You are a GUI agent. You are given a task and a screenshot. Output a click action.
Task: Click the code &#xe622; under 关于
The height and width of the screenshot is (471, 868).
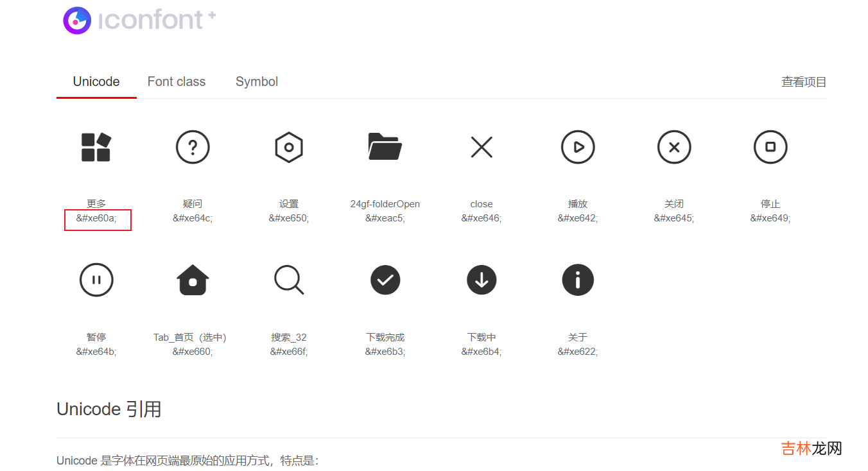coord(578,352)
